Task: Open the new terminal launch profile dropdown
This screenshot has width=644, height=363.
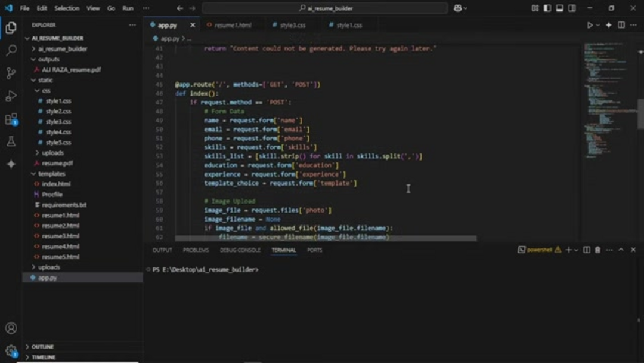Action: (576, 250)
